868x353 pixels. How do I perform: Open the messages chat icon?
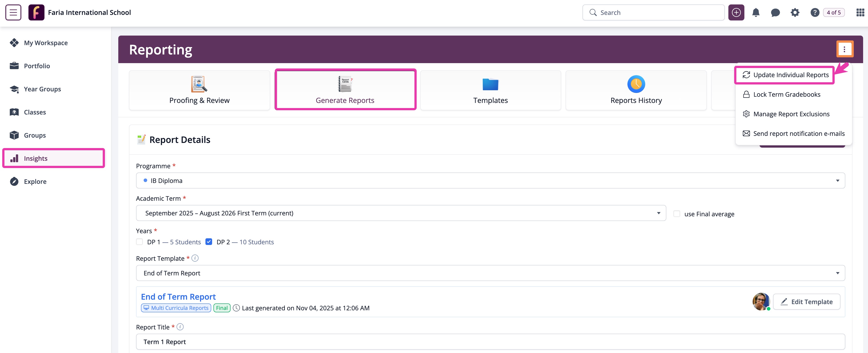coord(775,12)
